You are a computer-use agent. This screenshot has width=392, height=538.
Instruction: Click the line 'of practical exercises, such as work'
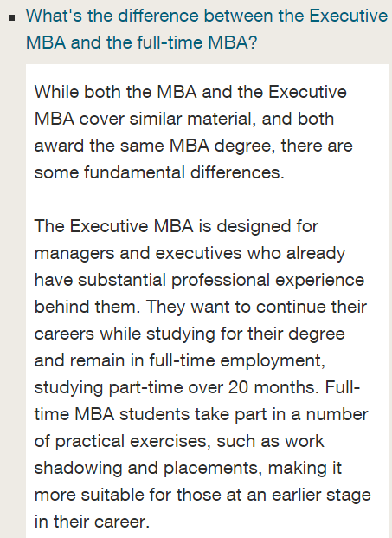tap(179, 441)
